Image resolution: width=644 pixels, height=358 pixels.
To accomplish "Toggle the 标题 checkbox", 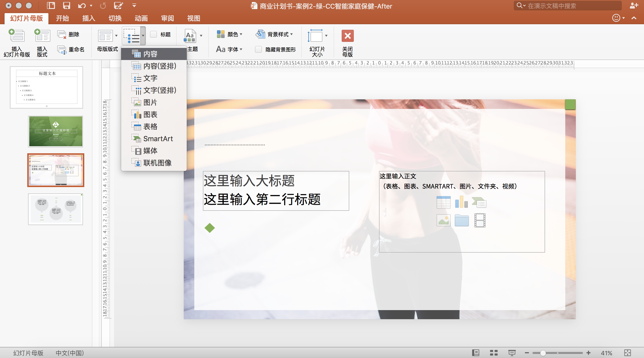I will click(x=153, y=34).
